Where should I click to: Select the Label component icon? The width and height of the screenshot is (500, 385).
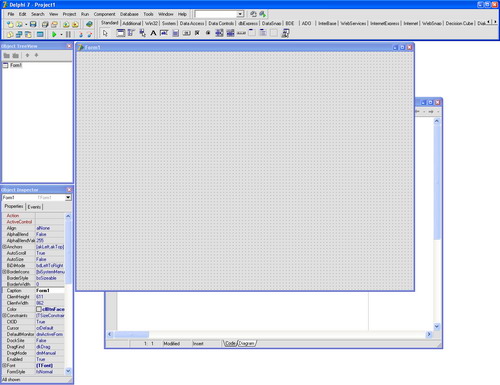153,33
